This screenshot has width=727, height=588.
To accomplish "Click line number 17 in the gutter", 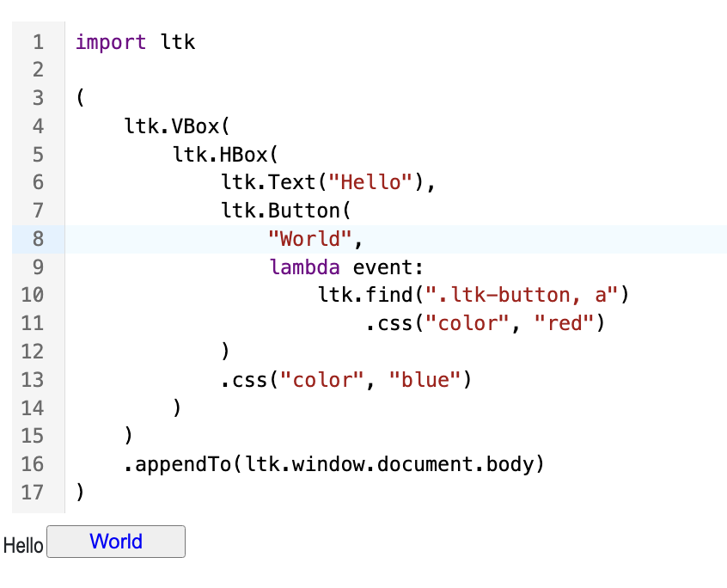I will 33,493.
